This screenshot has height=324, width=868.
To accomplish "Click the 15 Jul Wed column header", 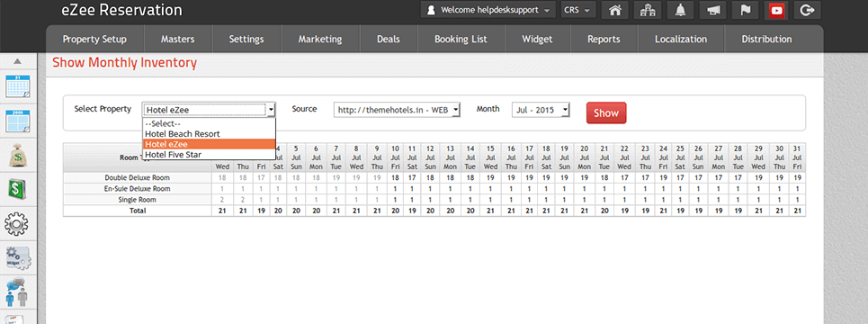I will tap(490, 157).
